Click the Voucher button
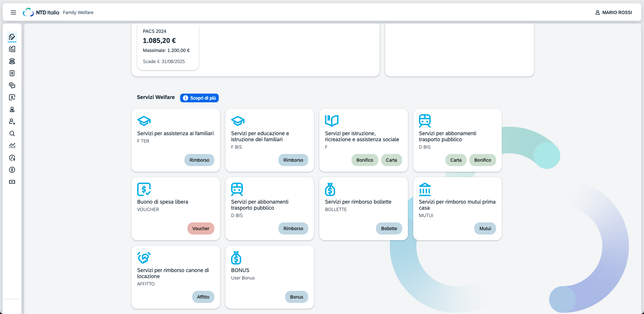 pos(201,228)
